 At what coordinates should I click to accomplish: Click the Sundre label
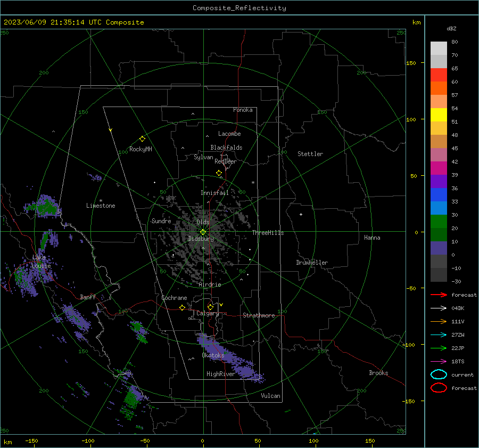point(161,221)
